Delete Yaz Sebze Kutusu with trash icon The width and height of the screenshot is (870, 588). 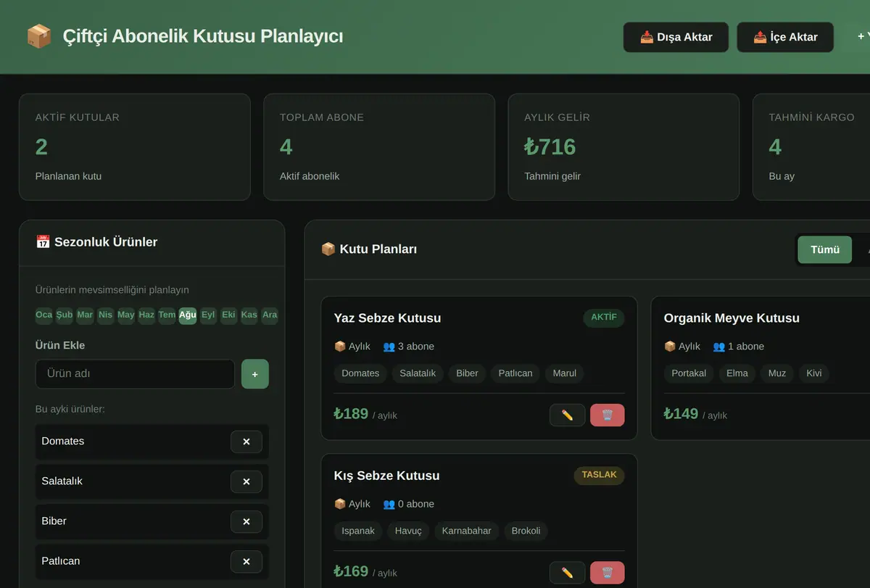(x=608, y=415)
